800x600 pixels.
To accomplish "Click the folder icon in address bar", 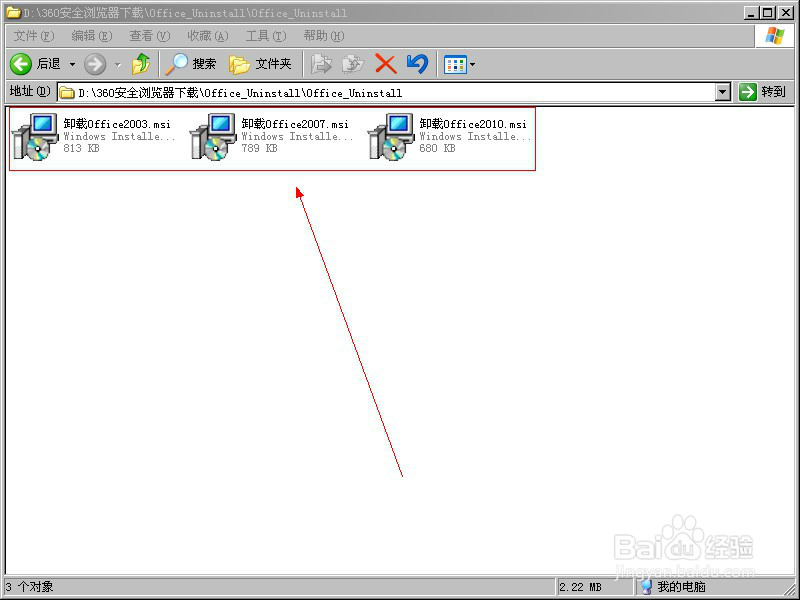I will (x=67, y=93).
